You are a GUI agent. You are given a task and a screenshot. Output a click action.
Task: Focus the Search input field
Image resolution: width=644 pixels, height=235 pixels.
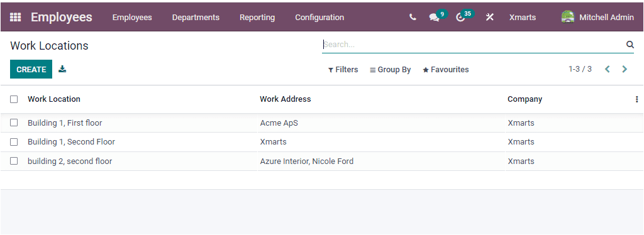tap(472, 45)
